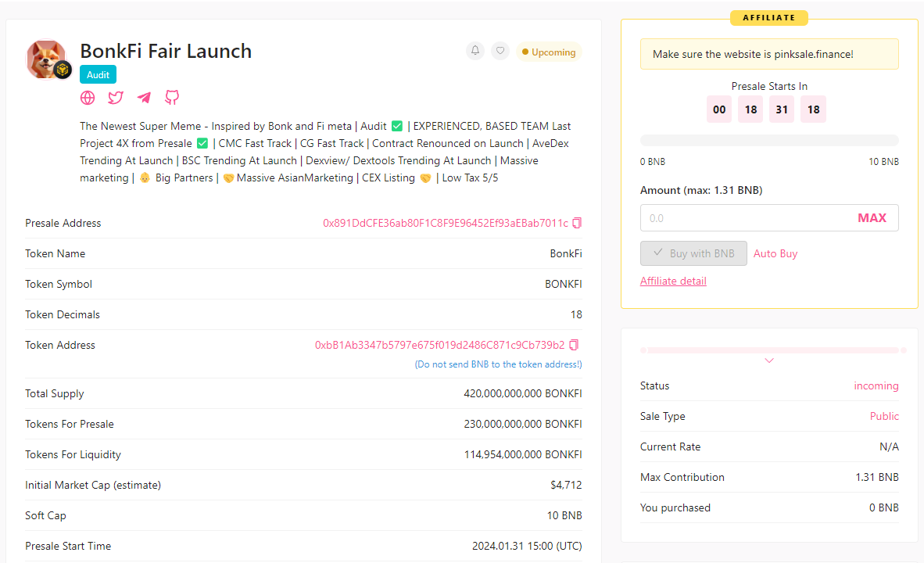Click the presale progress bar 0–10 BNB
The image size is (924, 563).
coord(769,140)
